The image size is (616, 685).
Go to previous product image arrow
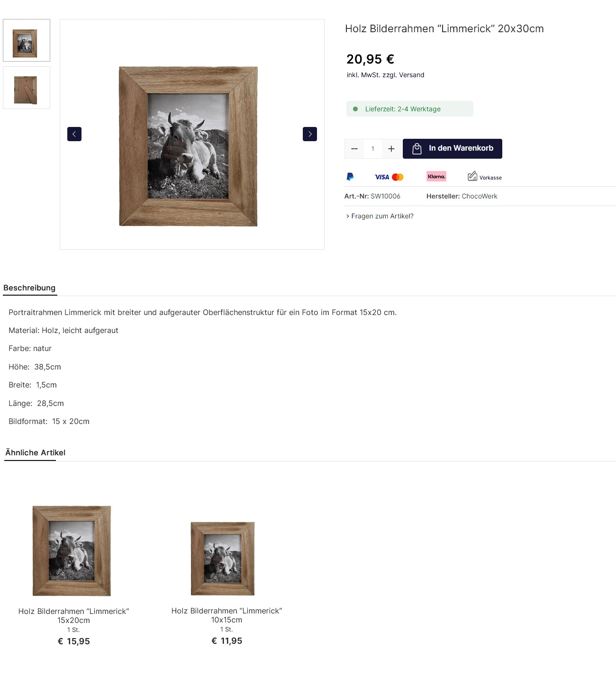pos(74,134)
